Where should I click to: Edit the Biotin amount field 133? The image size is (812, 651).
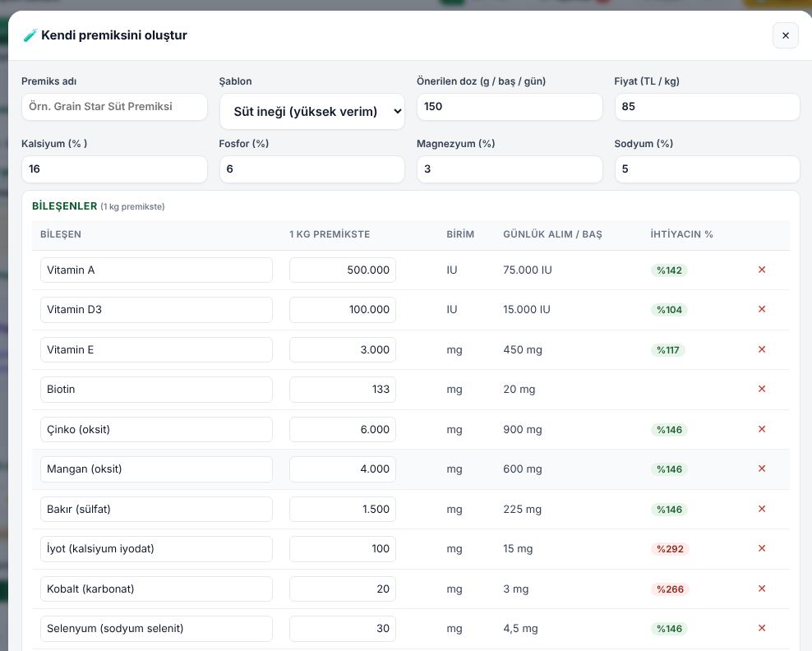(x=343, y=389)
